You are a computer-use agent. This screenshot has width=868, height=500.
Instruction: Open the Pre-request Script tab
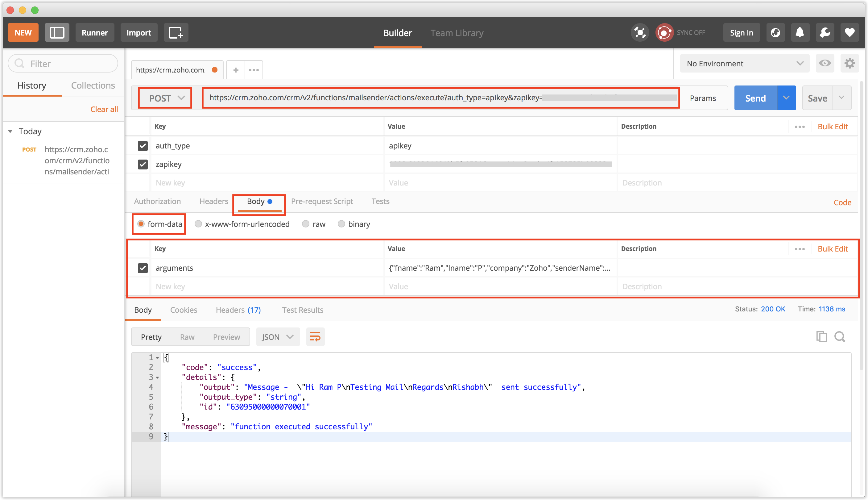point(322,201)
